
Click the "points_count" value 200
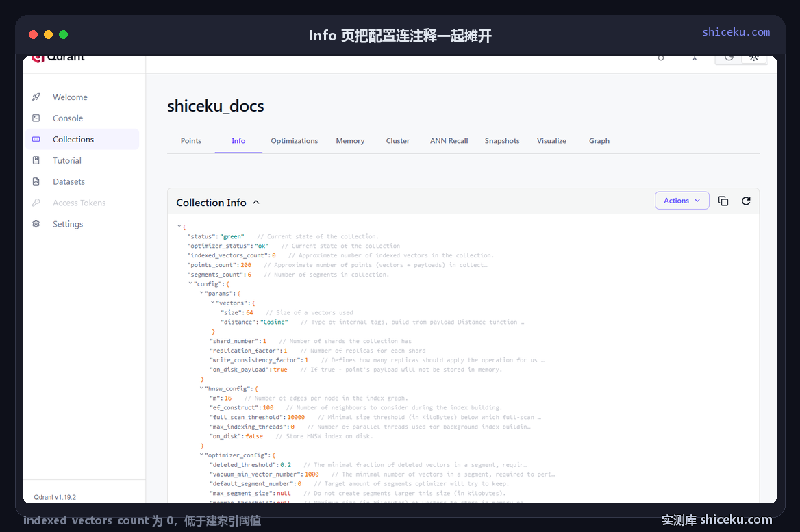(x=246, y=265)
